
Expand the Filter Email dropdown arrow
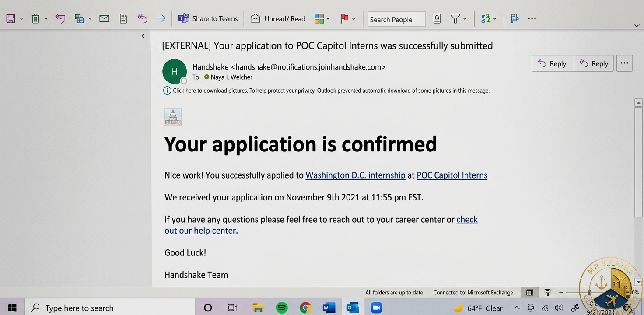click(x=465, y=19)
